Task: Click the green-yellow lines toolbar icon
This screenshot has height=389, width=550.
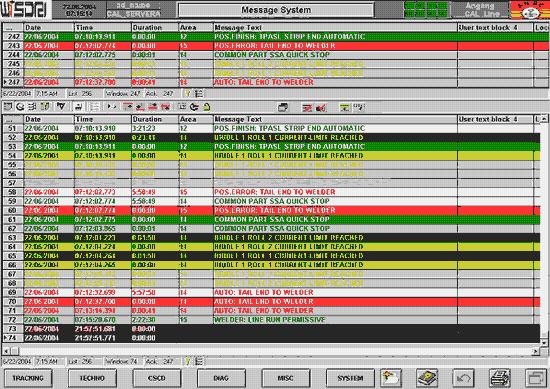Action: (344, 107)
